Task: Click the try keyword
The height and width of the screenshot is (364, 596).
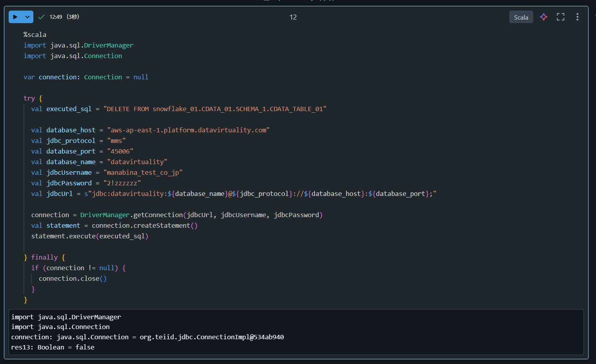Action: coord(29,98)
